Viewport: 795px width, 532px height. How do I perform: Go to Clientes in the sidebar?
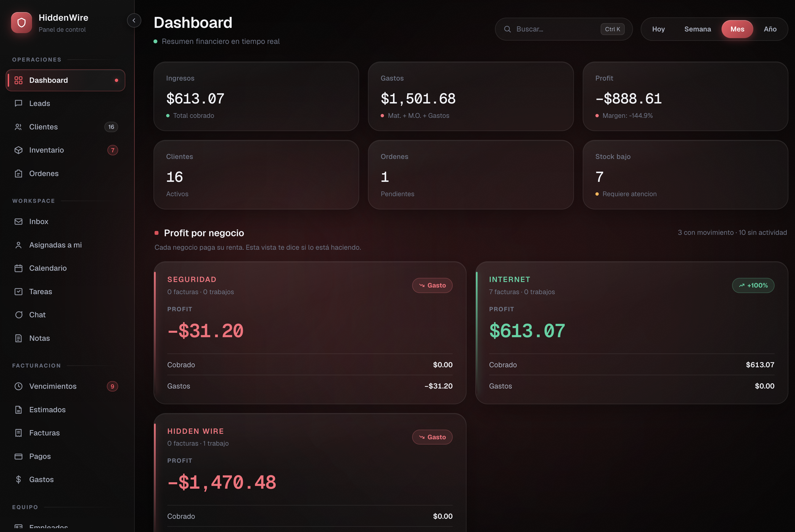(65, 127)
